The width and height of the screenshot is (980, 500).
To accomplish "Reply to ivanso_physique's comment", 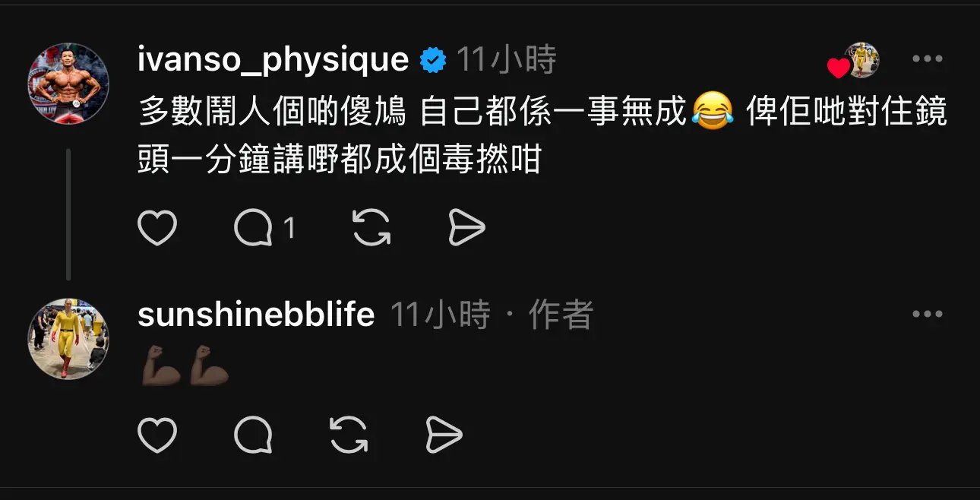I will 253,228.
